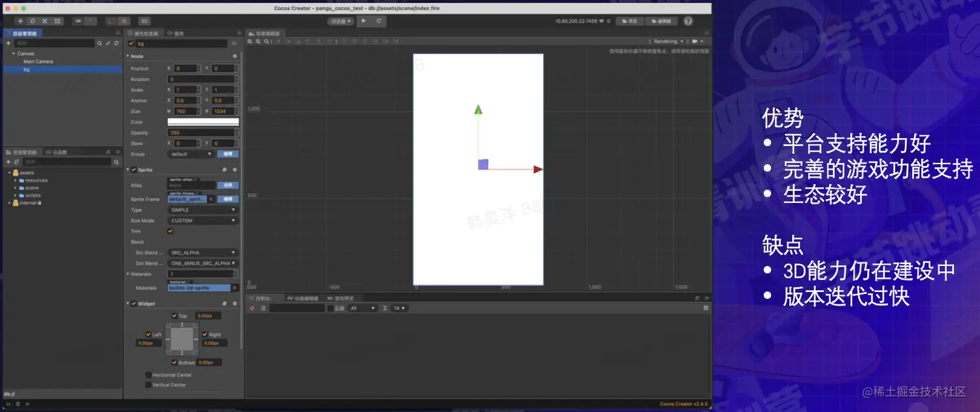Image resolution: width=980 pixels, height=412 pixels.
Task: Collapse the Node section
Action: 128,56
